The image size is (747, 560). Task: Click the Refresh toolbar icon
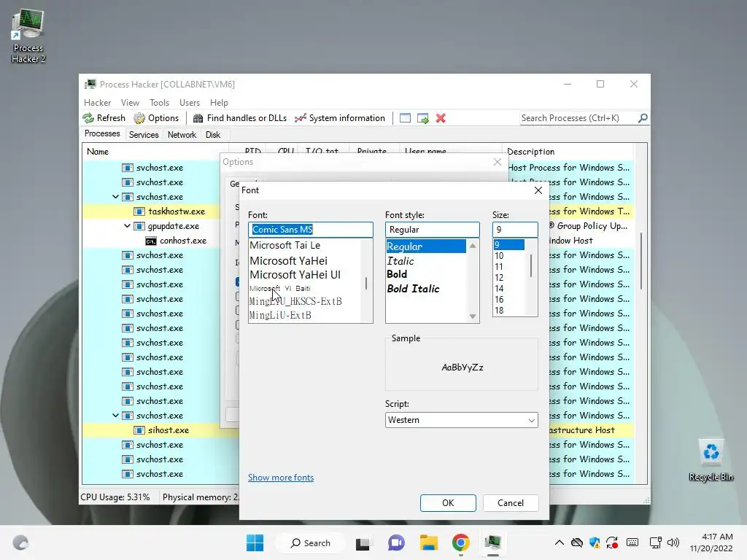(x=88, y=118)
